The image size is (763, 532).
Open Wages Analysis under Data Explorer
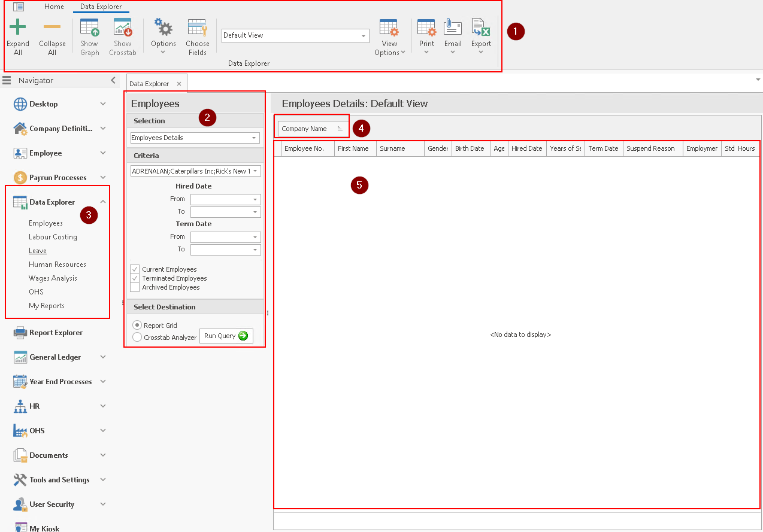pyautogui.click(x=53, y=278)
